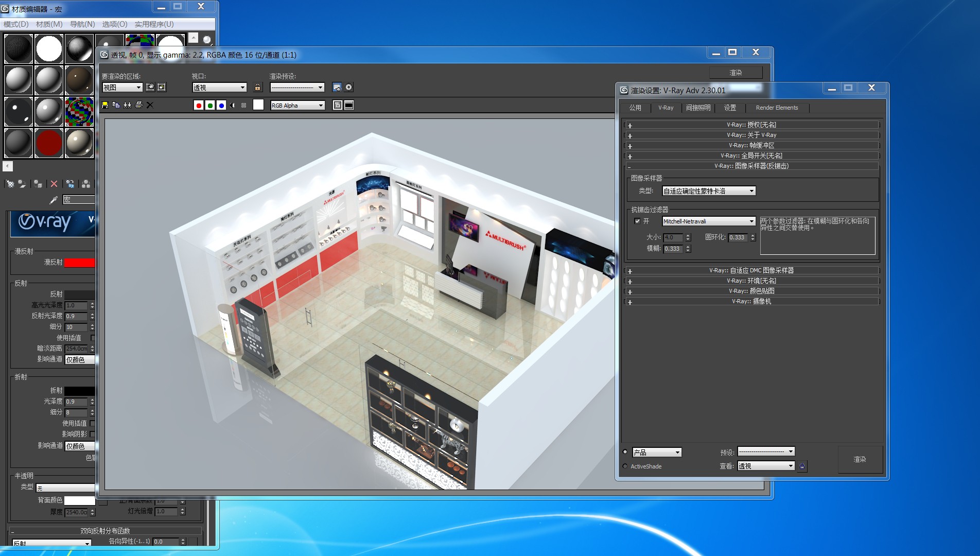Viewport: 980px width, 556px height.
Task: Expand the V-Ray:: 自适应 DMC 图像采样器 rollout
Action: pos(751,270)
